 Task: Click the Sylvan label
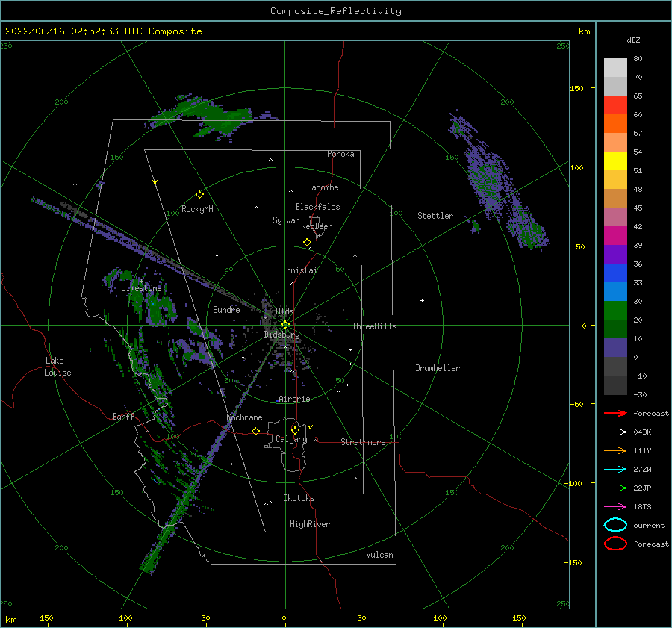tap(286, 220)
